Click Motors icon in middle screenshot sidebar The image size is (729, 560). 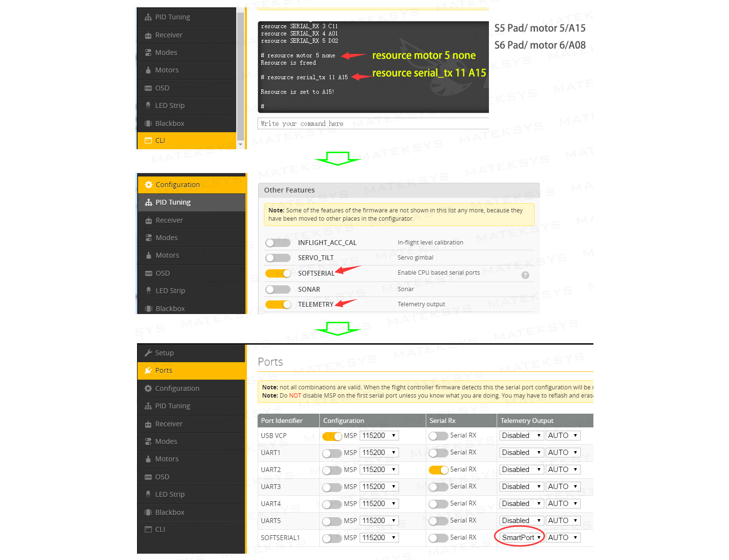149,255
